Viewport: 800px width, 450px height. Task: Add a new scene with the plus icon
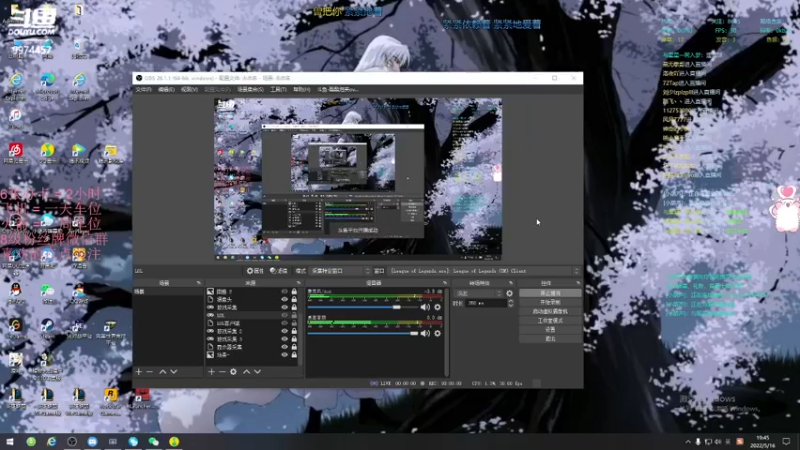(x=139, y=372)
